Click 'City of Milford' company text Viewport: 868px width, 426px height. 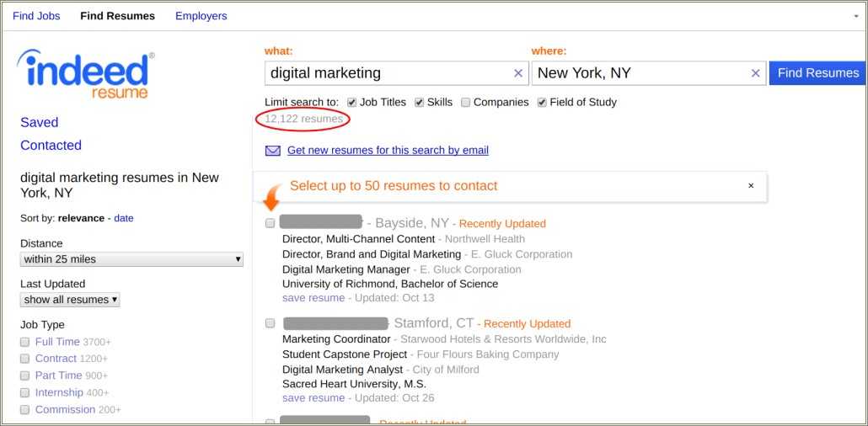tap(446, 369)
